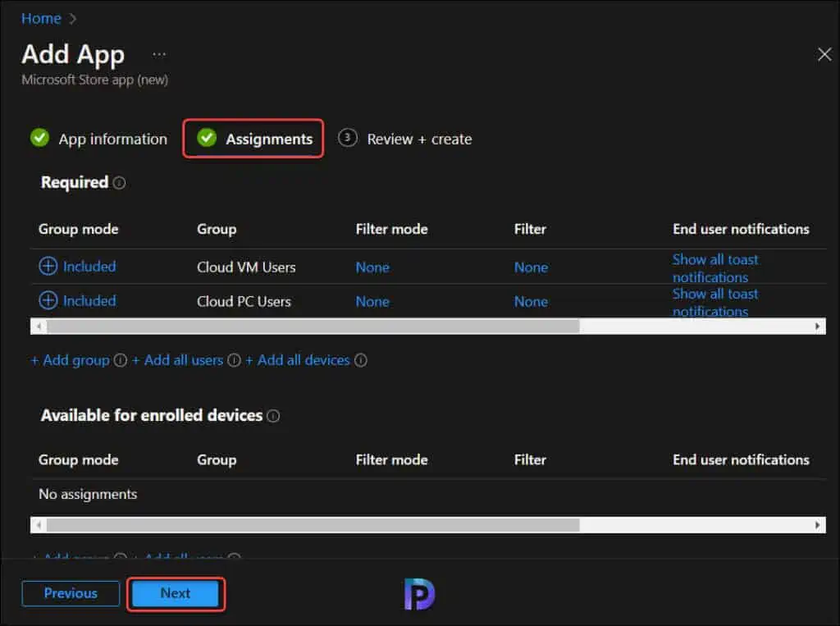Click the Required table horizontal scrollbar thumb
840x626 pixels.
pyautogui.click(x=313, y=326)
